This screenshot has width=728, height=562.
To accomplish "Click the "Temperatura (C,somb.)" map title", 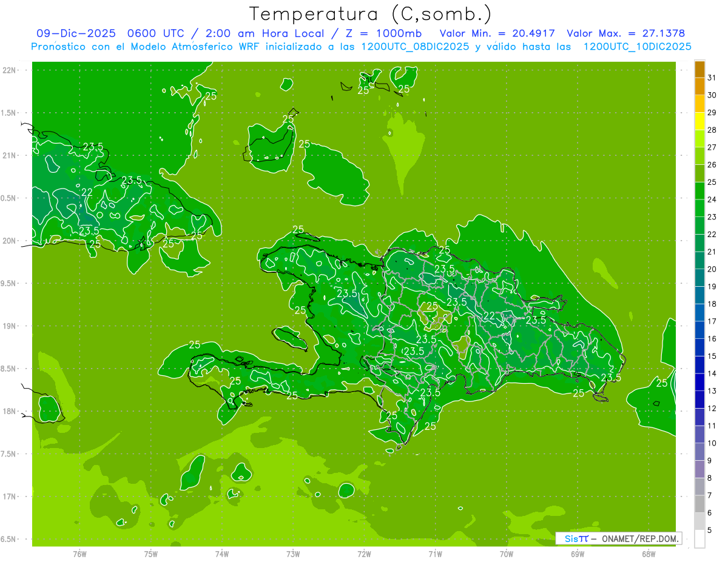I will click(x=370, y=13).
